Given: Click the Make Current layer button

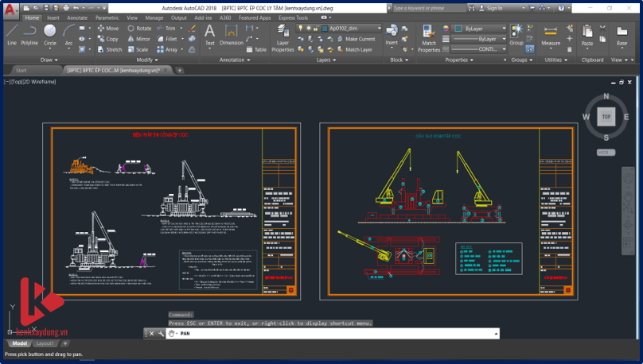Looking at the screenshot, I should coord(356,39).
